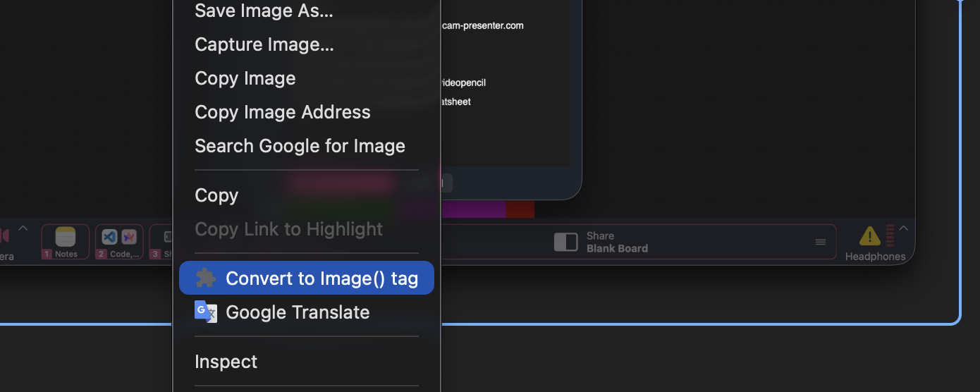Click the VS Code icon in shortcut 2
The width and height of the screenshot is (980, 392).
pos(109,237)
